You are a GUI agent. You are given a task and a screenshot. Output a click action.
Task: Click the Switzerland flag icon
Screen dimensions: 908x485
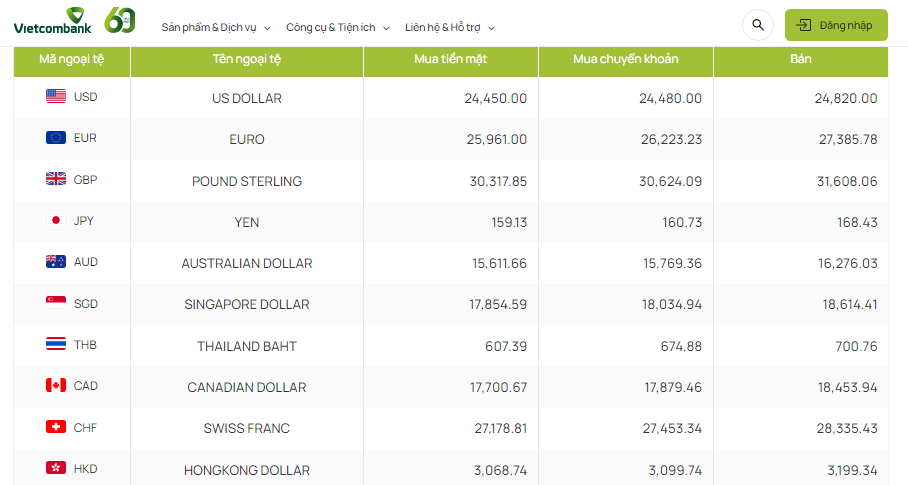(x=56, y=427)
